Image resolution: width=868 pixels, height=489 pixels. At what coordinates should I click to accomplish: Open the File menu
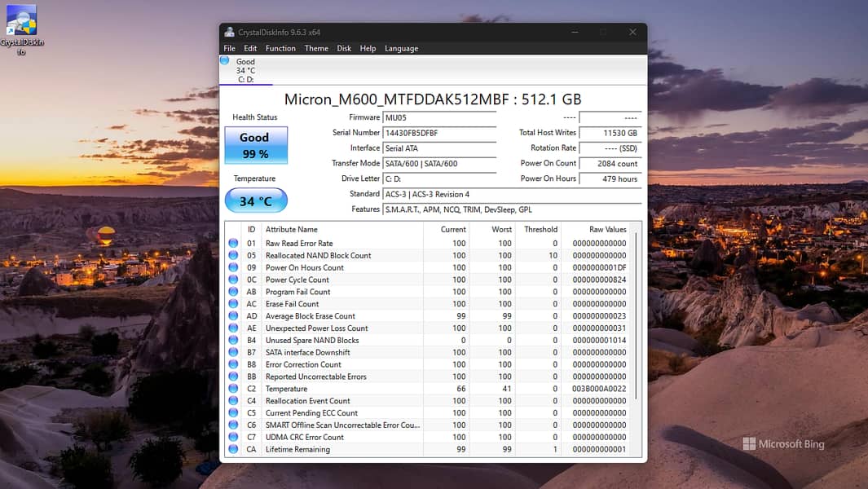pos(229,48)
